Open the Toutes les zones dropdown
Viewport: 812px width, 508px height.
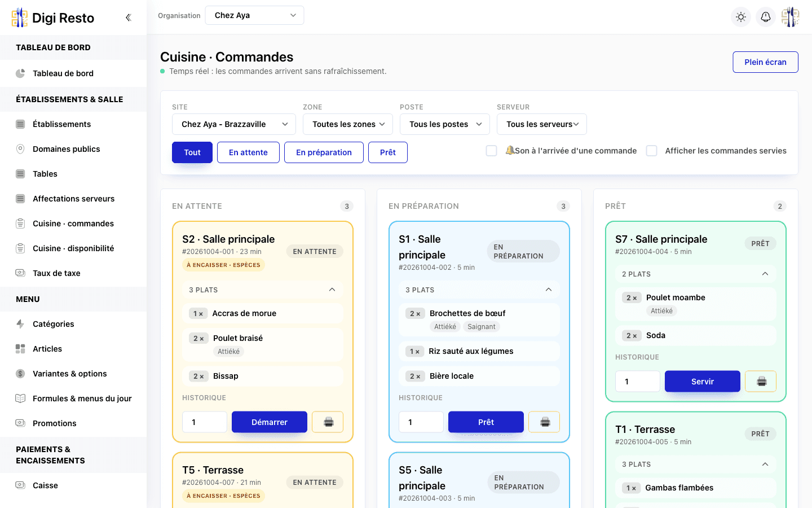(x=348, y=124)
